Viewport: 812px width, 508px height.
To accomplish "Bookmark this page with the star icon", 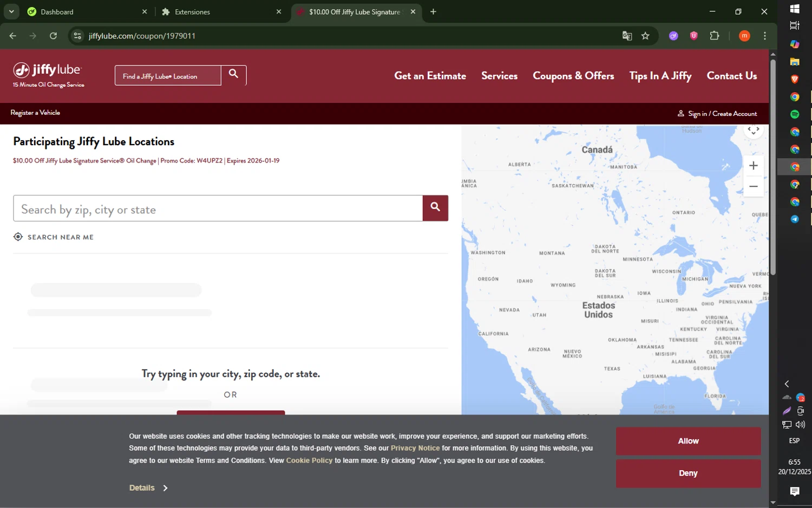I will point(645,36).
